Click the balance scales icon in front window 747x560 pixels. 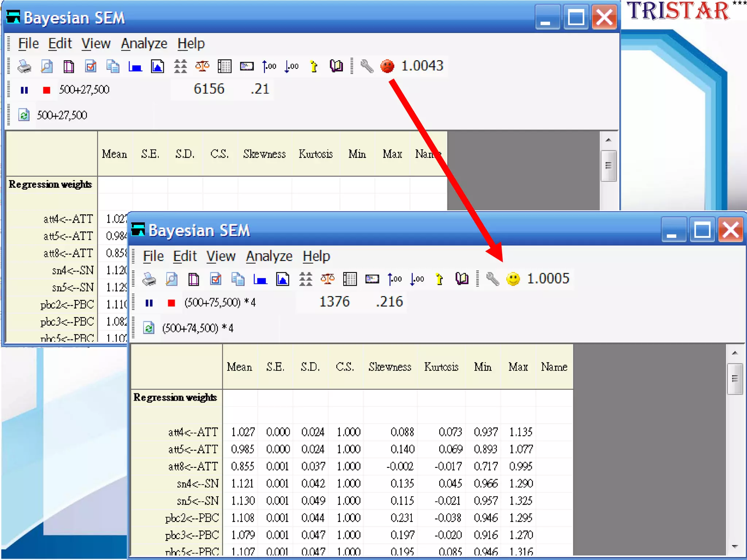coord(327,279)
